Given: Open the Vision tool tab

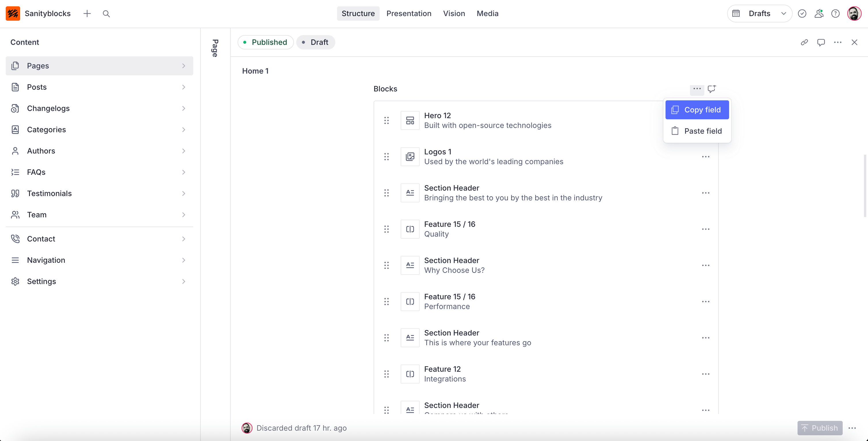Looking at the screenshot, I should [x=454, y=14].
